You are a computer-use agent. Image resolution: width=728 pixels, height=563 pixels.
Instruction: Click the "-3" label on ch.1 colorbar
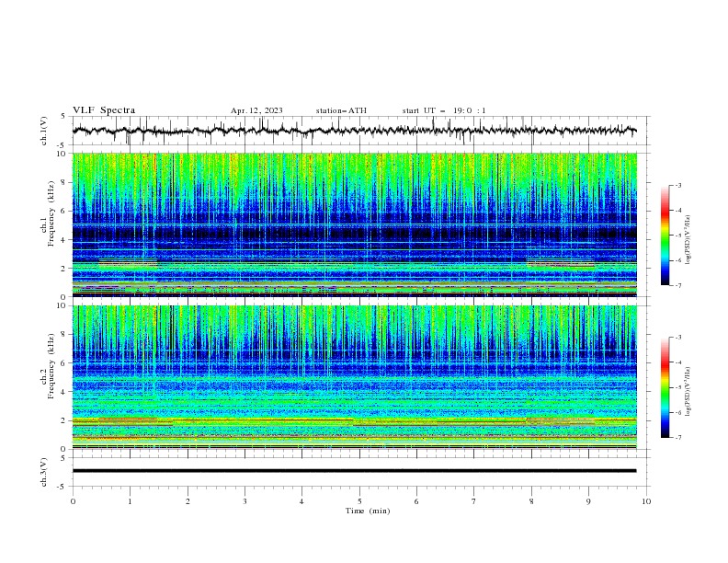677,185
